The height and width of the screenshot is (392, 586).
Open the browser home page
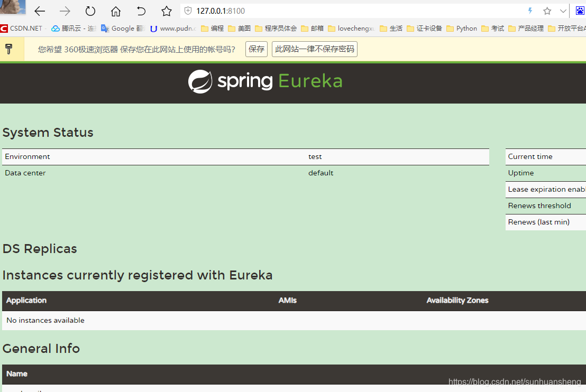pos(115,11)
